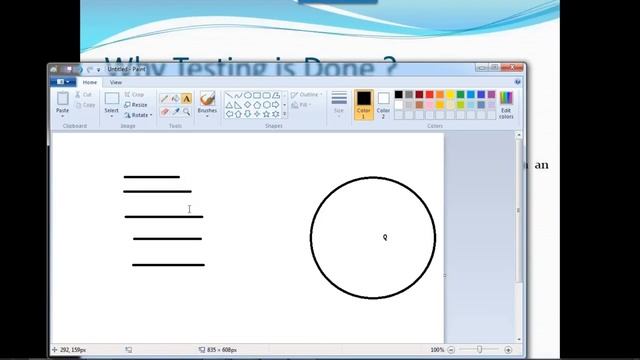
Task: Click the Save icon in title bar
Action: click(x=69, y=70)
